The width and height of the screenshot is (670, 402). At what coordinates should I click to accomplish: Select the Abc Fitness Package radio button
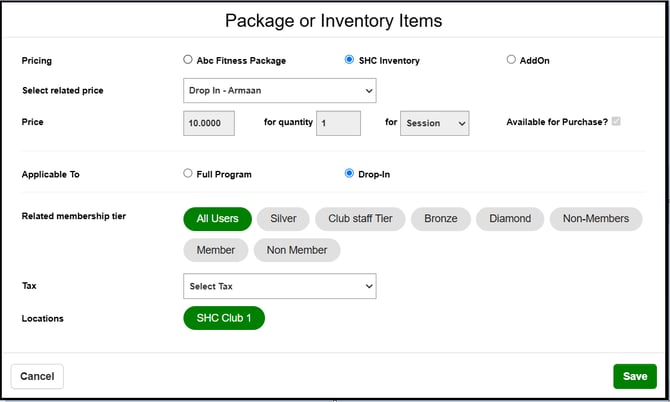point(188,60)
